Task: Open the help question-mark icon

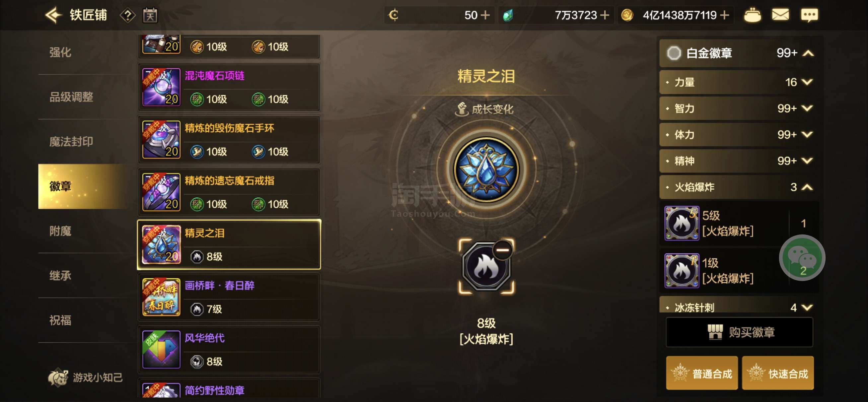Action: (128, 16)
